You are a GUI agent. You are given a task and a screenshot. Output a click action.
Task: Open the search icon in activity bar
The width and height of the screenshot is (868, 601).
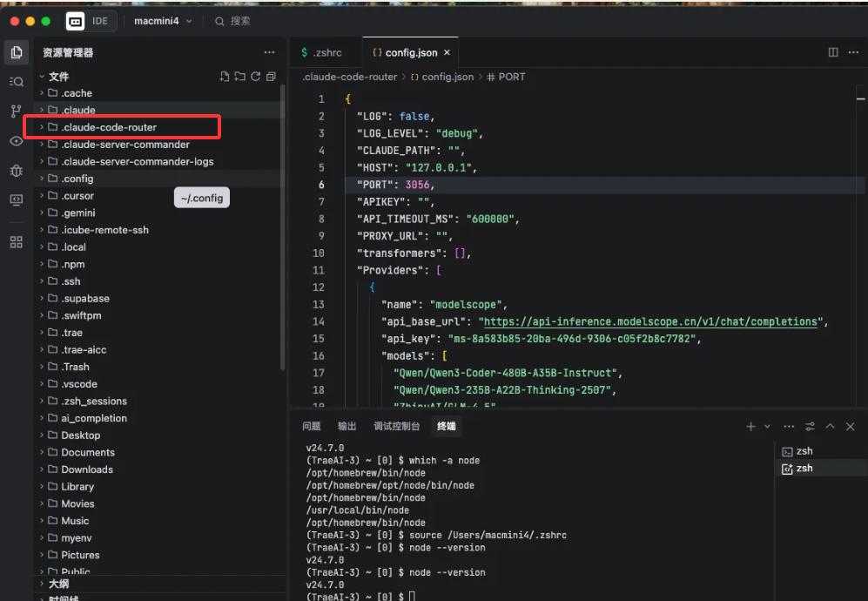click(17, 82)
